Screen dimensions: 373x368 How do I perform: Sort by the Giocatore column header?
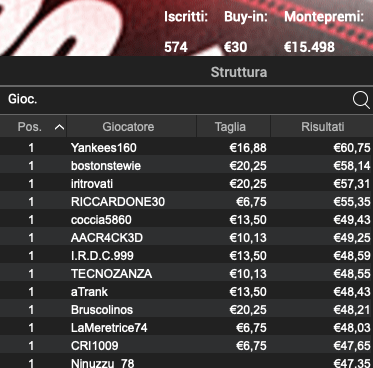click(128, 127)
